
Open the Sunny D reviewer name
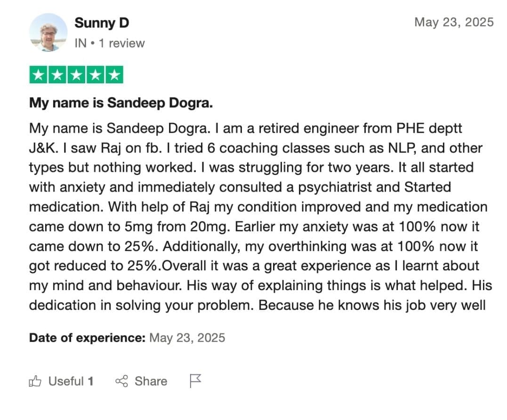pos(102,23)
